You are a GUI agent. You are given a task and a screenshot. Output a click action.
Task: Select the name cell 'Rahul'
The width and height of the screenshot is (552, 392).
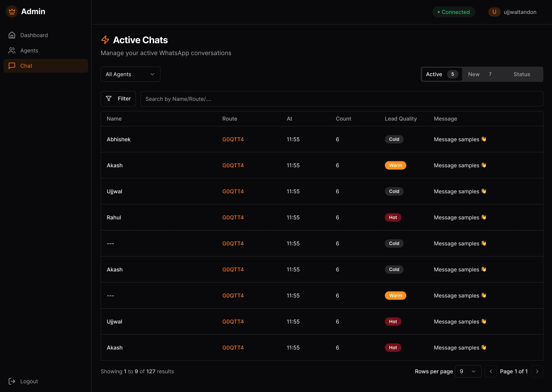pyautogui.click(x=114, y=218)
